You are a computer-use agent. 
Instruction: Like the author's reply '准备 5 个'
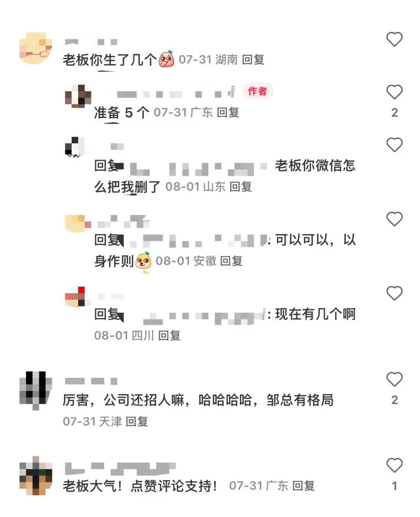[x=394, y=92]
